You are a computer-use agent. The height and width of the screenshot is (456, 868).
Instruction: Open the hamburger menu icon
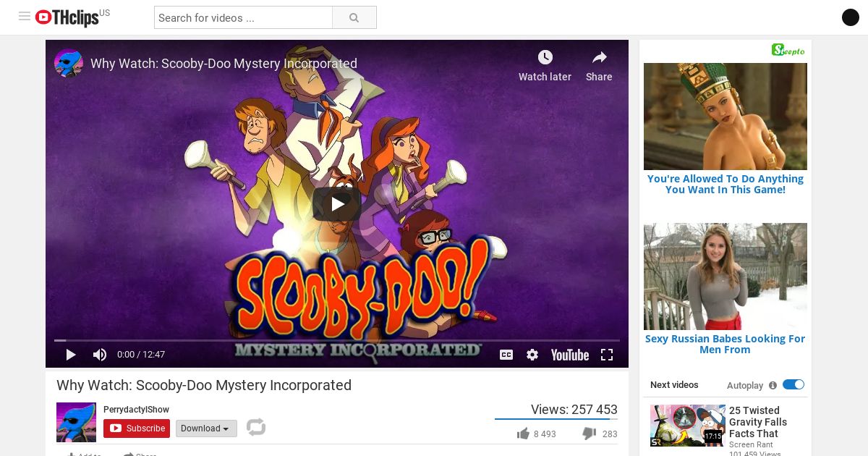[x=25, y=17]
